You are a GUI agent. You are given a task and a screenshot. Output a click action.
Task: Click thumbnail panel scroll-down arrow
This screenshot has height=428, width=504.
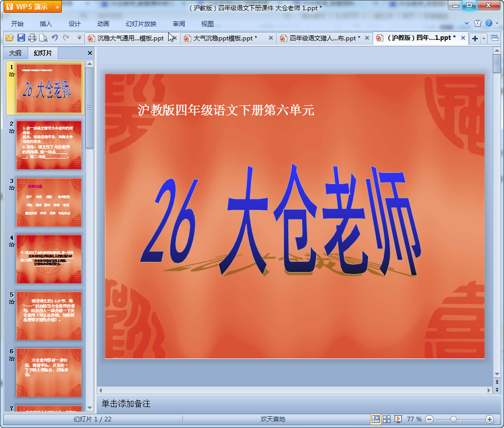tap(89, 408)
